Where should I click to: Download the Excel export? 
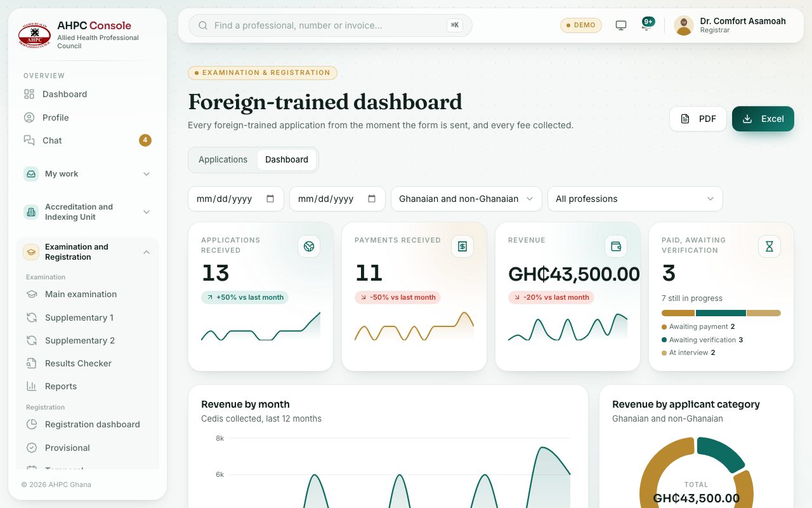pyautogui.click(x=763, y=119)
